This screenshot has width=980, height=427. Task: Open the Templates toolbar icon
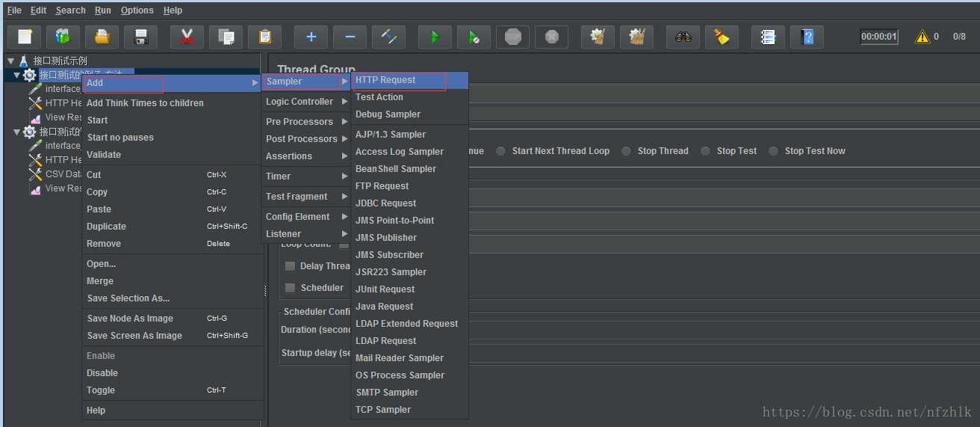pos(63,37)
